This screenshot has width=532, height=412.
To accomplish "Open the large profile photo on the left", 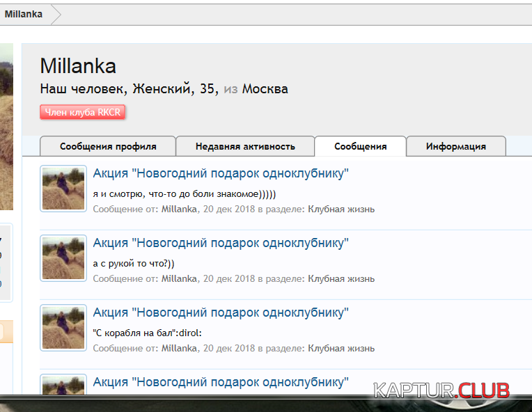I will point(6,127).
